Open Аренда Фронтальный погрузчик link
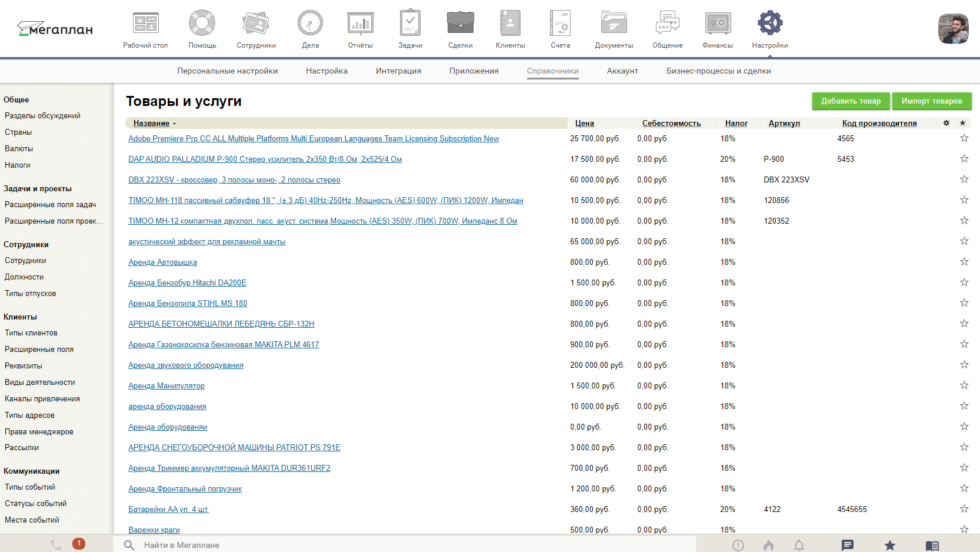The height and width of the screenshot is (552, 980). tap(185, 488)
